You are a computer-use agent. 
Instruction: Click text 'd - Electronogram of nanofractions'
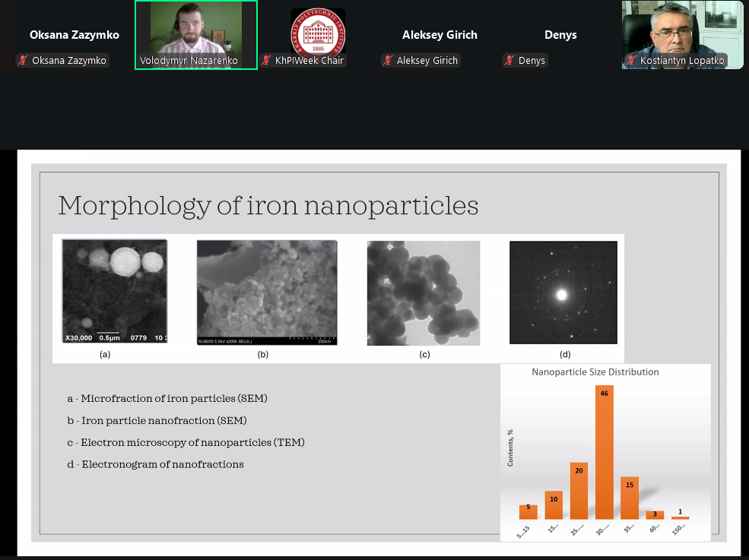coord(156,464)
